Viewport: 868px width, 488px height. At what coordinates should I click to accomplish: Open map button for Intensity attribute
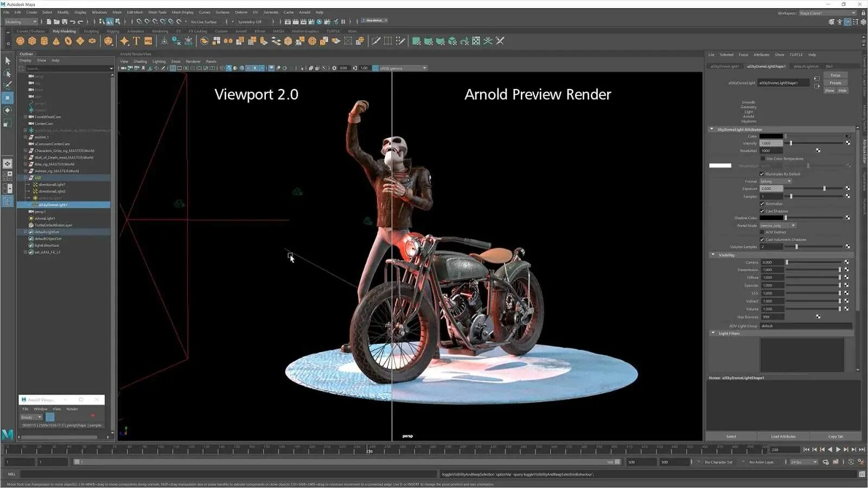pyautogui.click(x=848, y=143)
